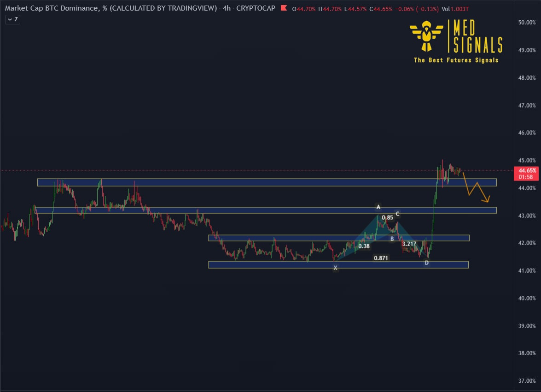541x392 pixels.
Task: Click the Vol 1.003T volume readout
Action: pyautogui.click(x=455, y=9)
